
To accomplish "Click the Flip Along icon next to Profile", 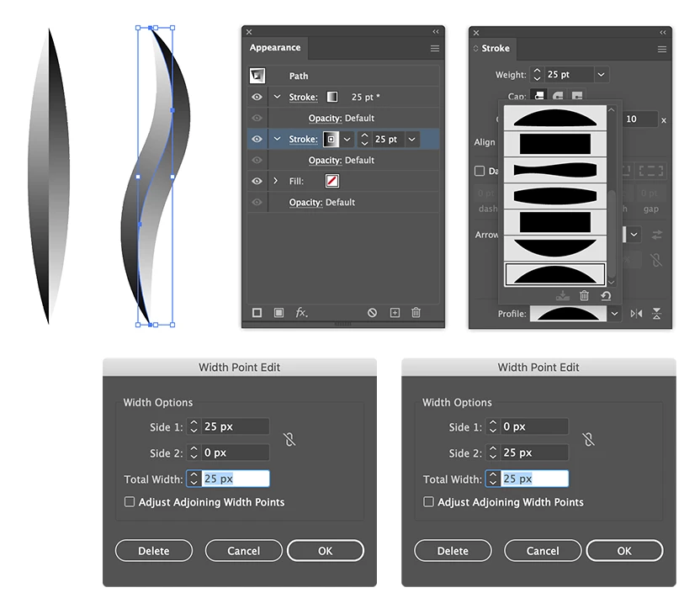I will [x=637, y=314].
